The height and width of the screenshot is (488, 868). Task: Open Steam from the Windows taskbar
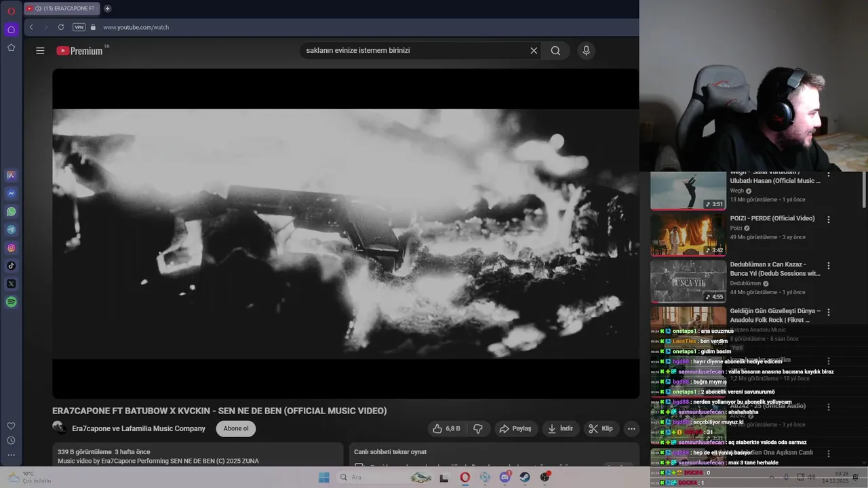coord(525,477)
